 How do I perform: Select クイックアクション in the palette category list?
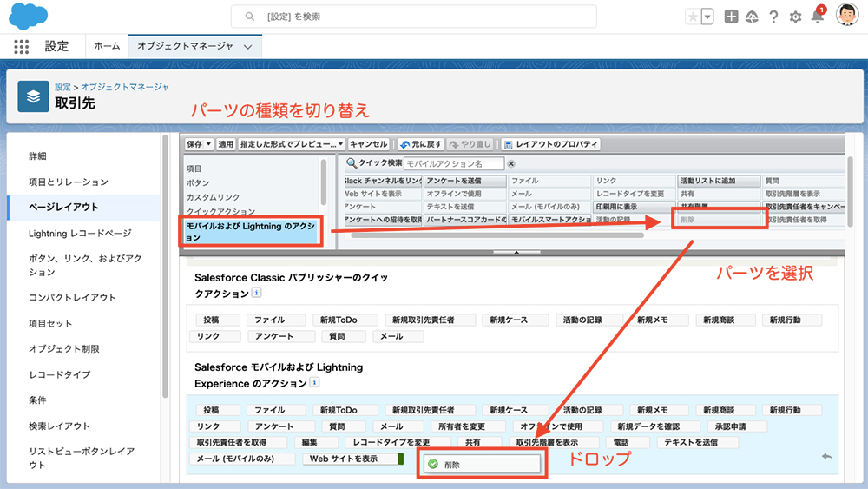(220, 211)
